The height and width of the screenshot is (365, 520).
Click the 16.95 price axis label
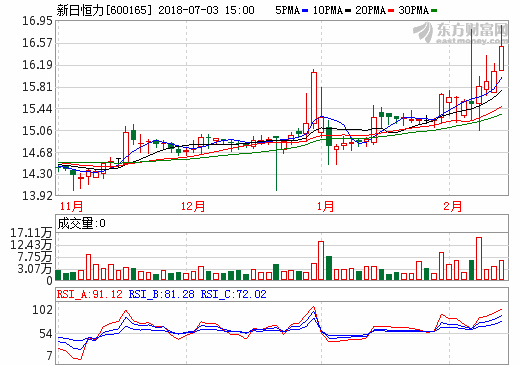pos(37,21)
